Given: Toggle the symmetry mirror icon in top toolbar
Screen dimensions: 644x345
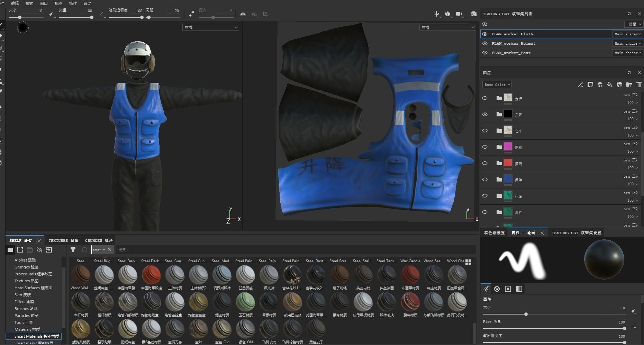Looking at the screenshot, I should (x=243, y=14).
